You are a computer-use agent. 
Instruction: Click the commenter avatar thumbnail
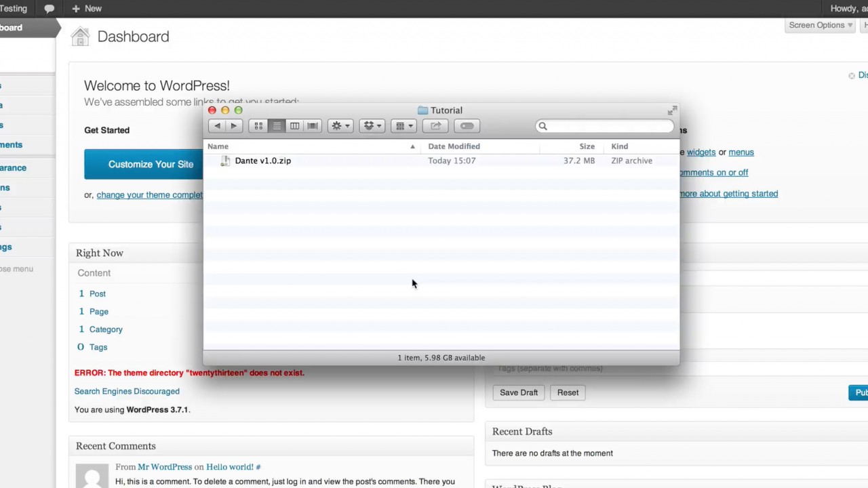92,476
